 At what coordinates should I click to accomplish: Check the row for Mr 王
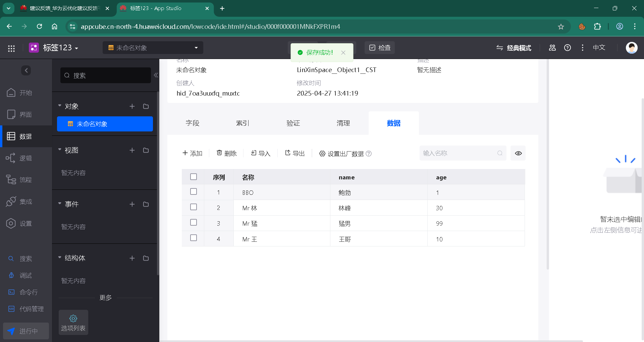tap(194, 238)
